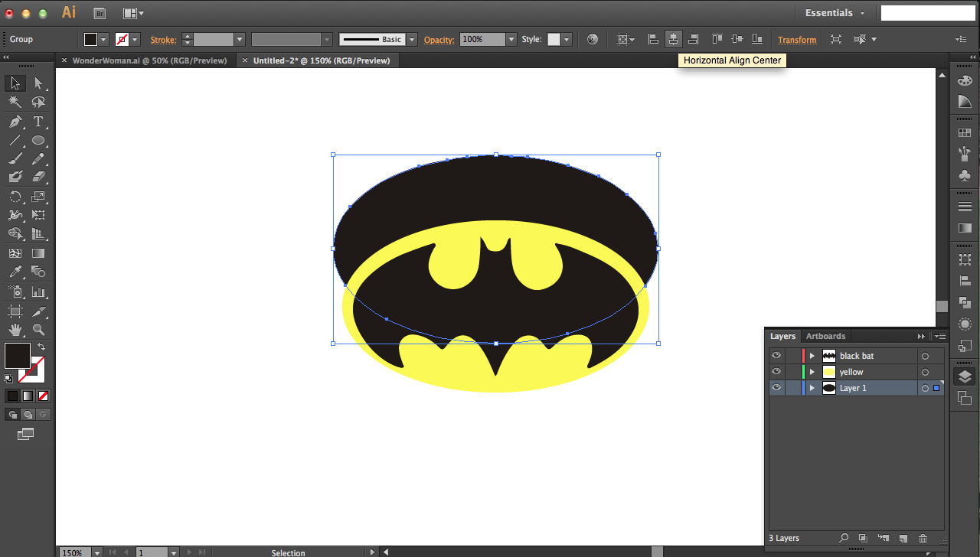Image resolution: width=980 pixels, height=557 pixels.
Task: Open the Transform panel link
Action: pos(797,40)
